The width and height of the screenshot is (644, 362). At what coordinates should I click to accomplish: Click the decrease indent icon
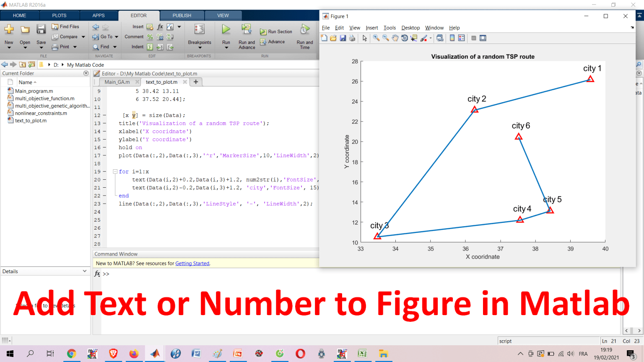click(170, 47)
